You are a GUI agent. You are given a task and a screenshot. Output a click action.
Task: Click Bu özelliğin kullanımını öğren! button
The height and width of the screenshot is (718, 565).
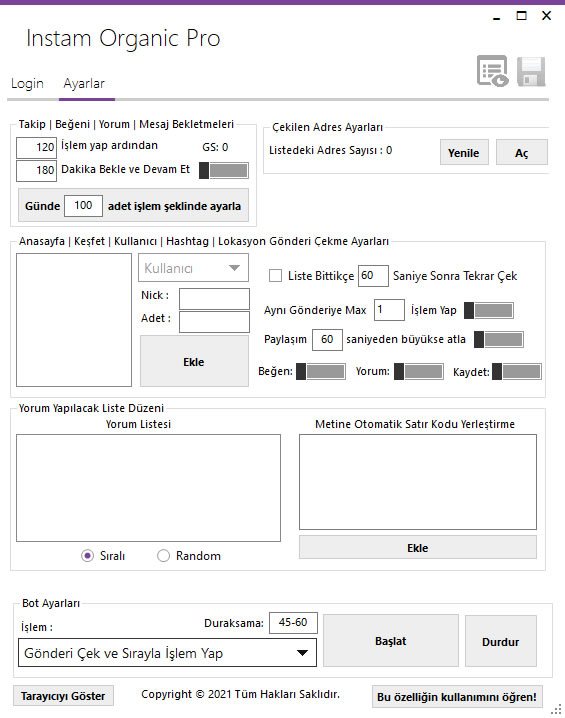tap(457, 697)
